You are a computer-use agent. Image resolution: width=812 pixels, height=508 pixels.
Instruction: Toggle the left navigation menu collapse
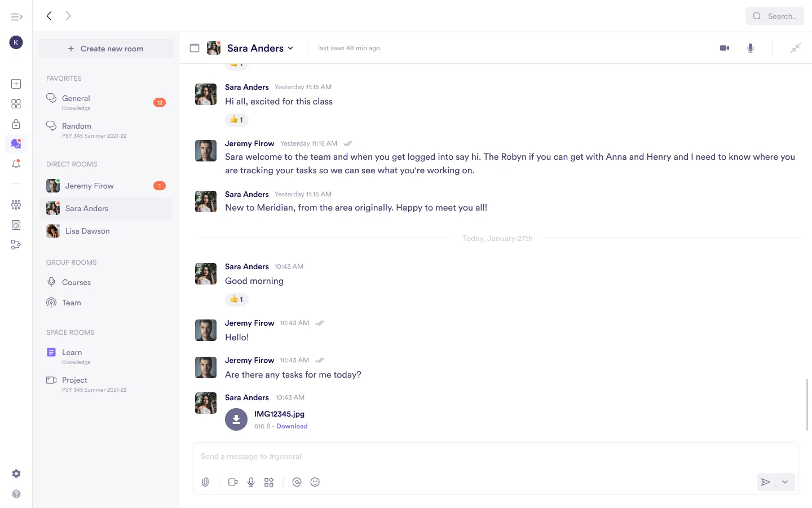click(16, 17)
